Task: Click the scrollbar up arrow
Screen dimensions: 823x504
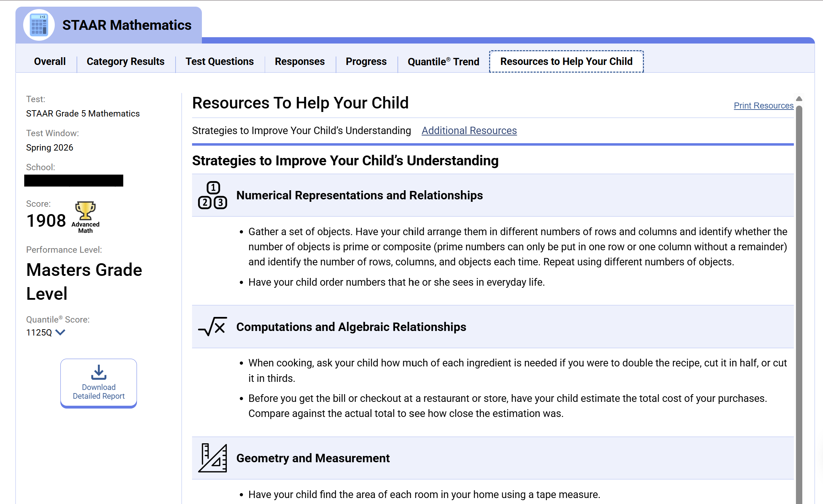Action: click(x=799, y=99)
